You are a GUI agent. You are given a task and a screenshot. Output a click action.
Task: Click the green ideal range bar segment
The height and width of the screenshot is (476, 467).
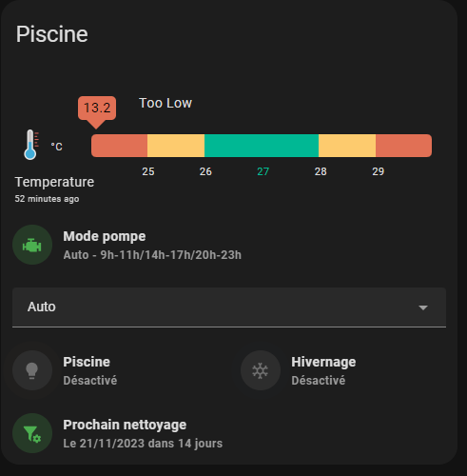(262, 146)
